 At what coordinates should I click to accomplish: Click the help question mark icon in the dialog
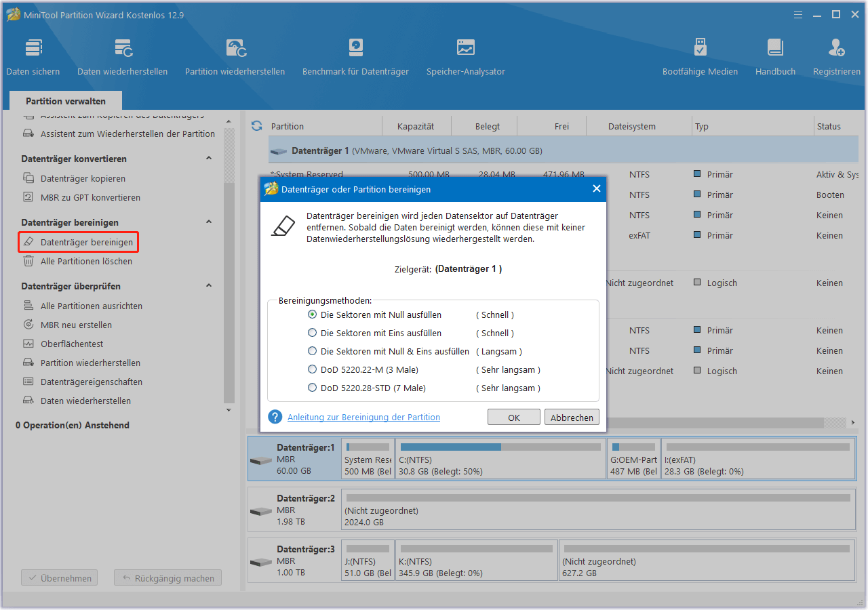point(275,417)
